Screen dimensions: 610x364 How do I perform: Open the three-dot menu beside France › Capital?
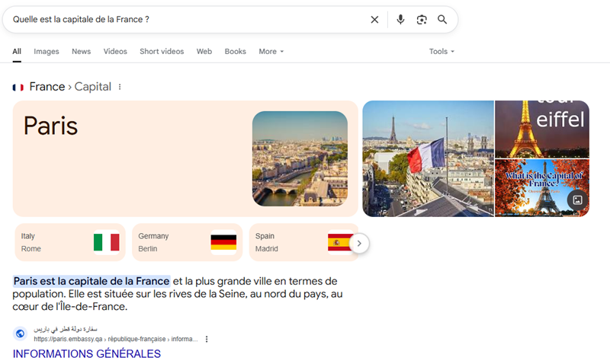click(x=120, y=87)
